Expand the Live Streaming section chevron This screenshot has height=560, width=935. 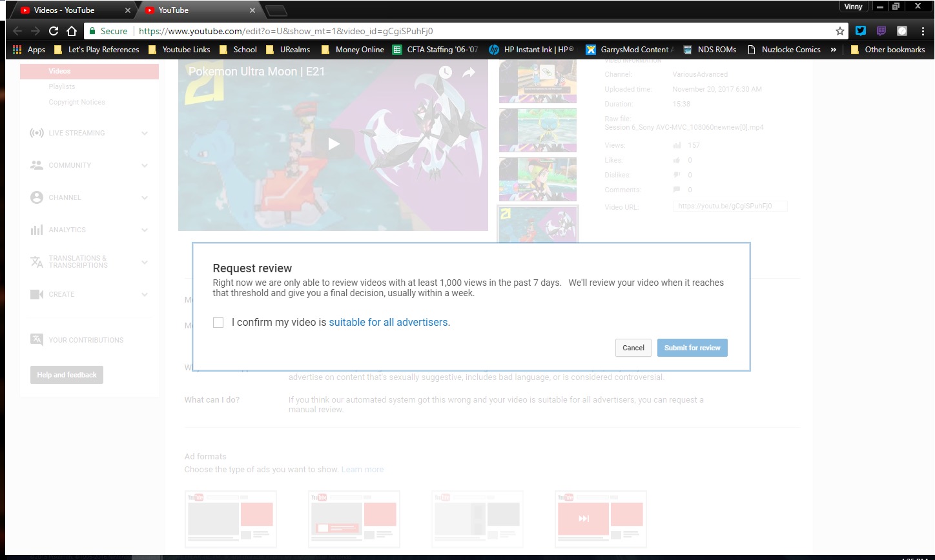pos(145,133)
